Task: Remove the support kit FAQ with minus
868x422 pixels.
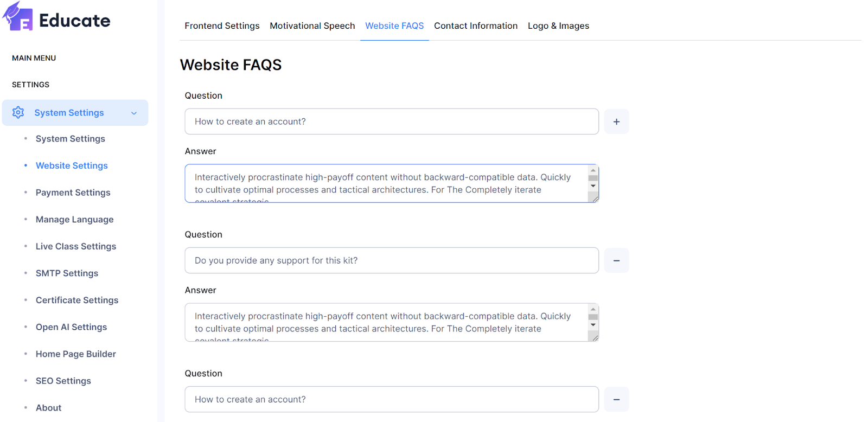Action: click(616, 260)
